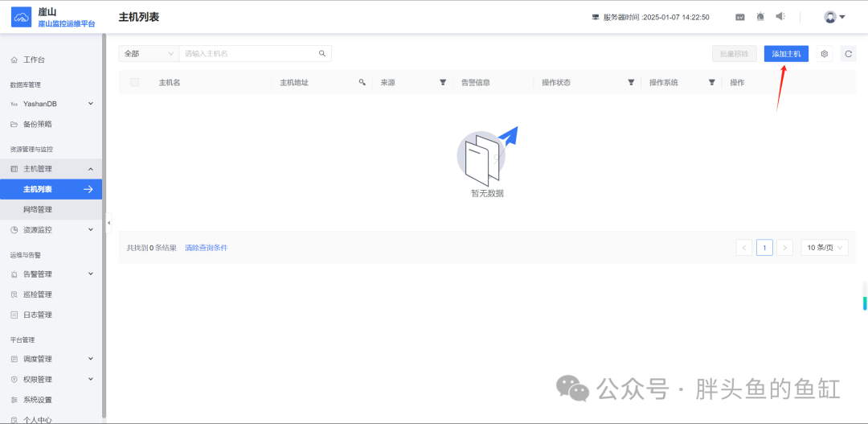
Task: Click the 崖山 cloud logo icon
Action: 22,17
